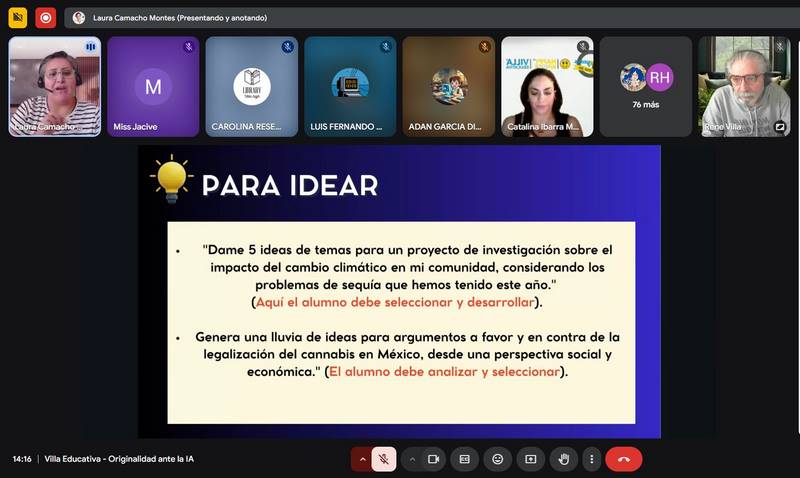
Task: Click the red recording indicator icon
Action: (45, 17)
